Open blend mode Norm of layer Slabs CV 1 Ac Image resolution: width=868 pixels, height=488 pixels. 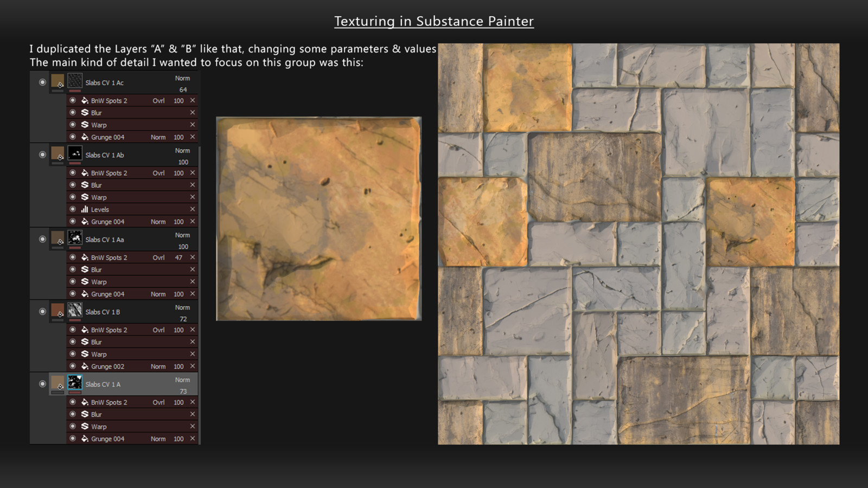tap(182, 79)
